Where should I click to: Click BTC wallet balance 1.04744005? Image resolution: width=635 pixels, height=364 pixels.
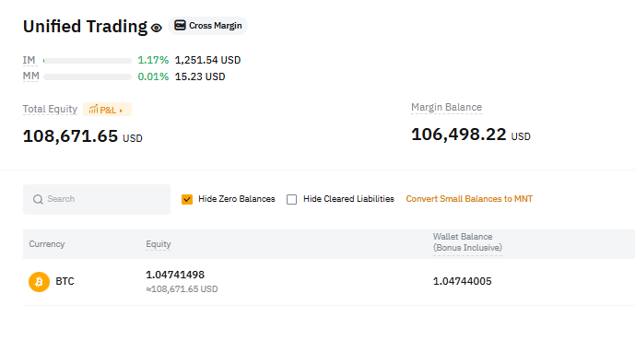click(462, 281)
